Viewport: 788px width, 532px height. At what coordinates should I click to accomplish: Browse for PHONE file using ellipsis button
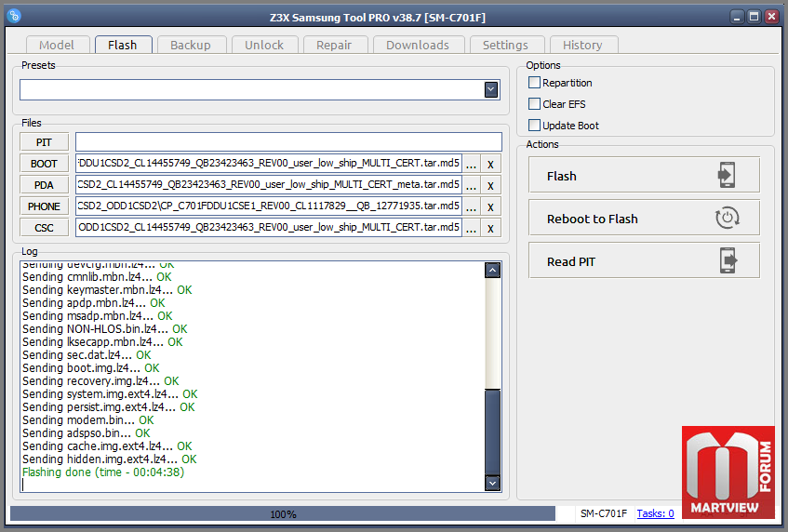[471, 207]
